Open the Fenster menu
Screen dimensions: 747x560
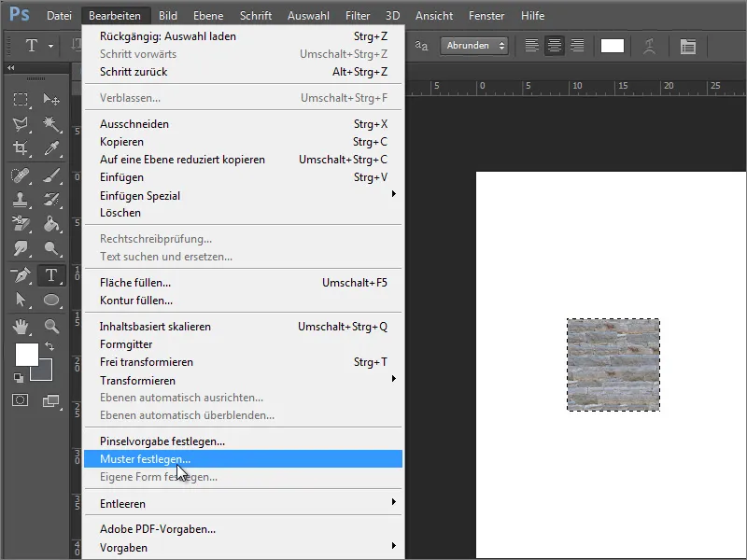click(486, 16)
